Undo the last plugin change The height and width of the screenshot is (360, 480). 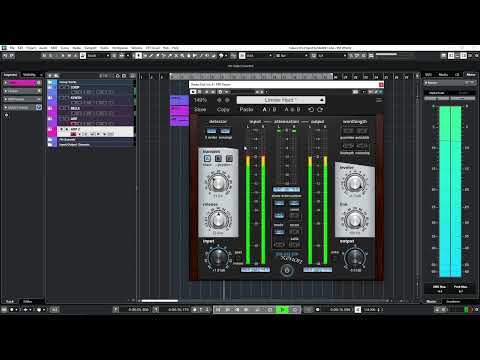(x=311, y=109)
